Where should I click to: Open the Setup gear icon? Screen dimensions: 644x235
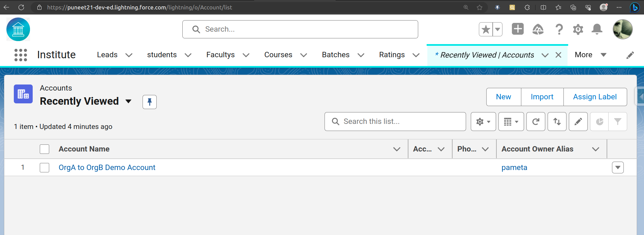[x=578, y=30]
